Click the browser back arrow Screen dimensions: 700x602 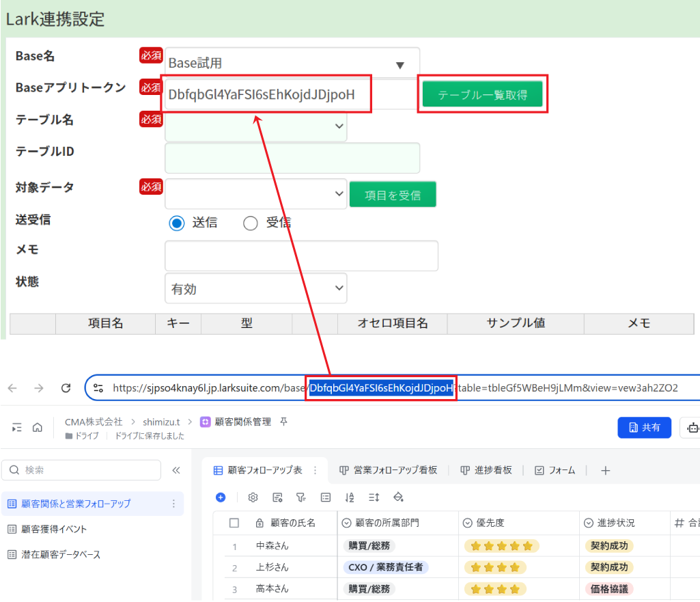pyautogui.click(x=12, y=388)
